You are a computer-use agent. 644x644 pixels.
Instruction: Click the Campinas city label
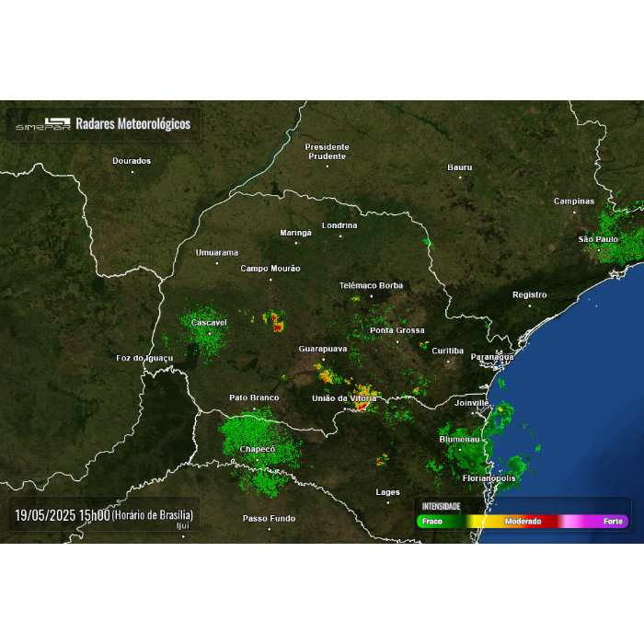point(574,201)
